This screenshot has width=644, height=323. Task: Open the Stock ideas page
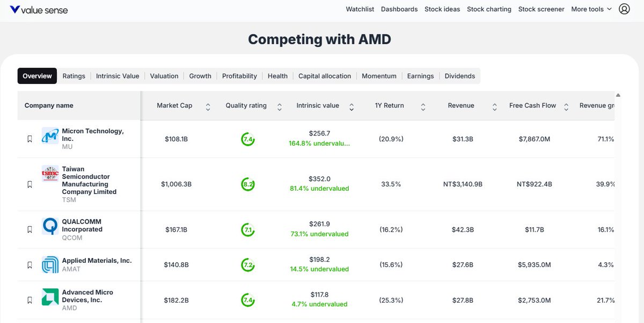click(x=442, y=9)
